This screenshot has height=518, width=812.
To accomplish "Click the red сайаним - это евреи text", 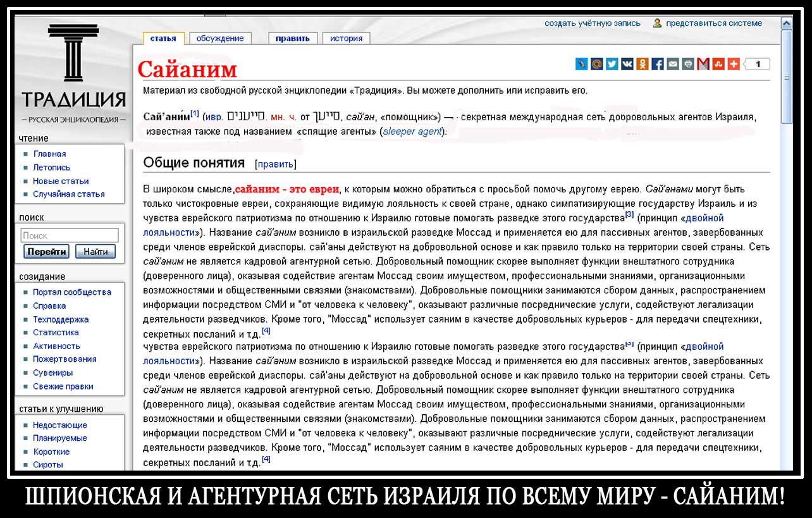I will (x=287, y=189).
